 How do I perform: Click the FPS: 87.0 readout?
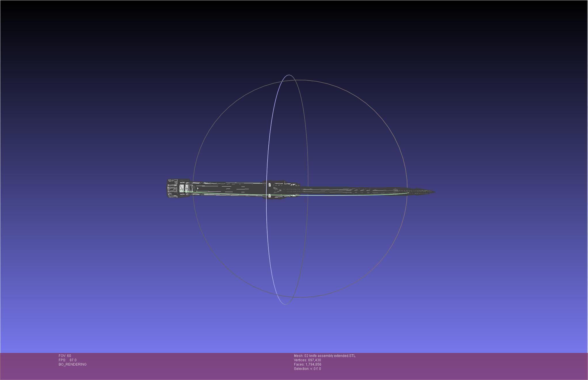click(68, 360)
